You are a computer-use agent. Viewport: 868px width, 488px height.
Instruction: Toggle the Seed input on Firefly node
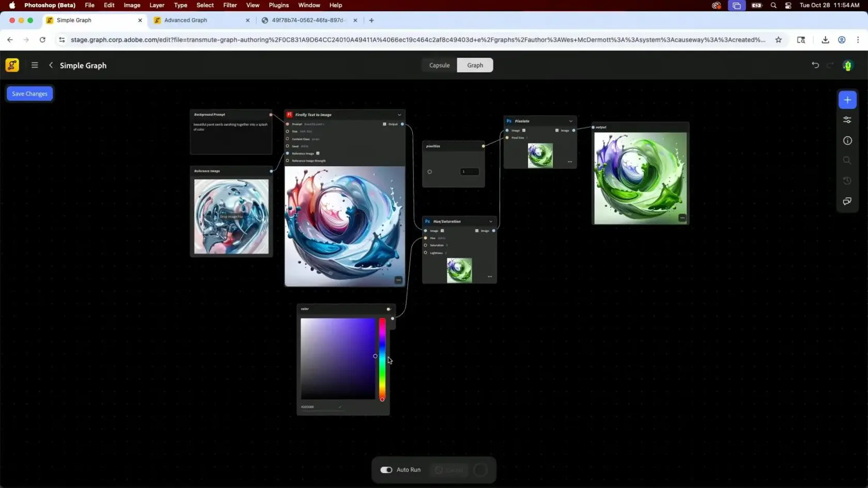288,146
